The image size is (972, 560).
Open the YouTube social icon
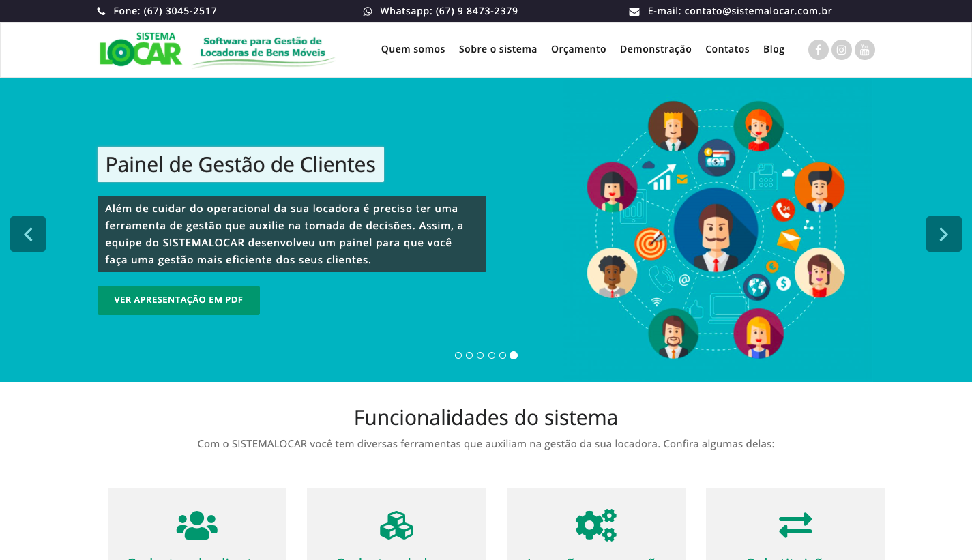(x=865, y=50)
